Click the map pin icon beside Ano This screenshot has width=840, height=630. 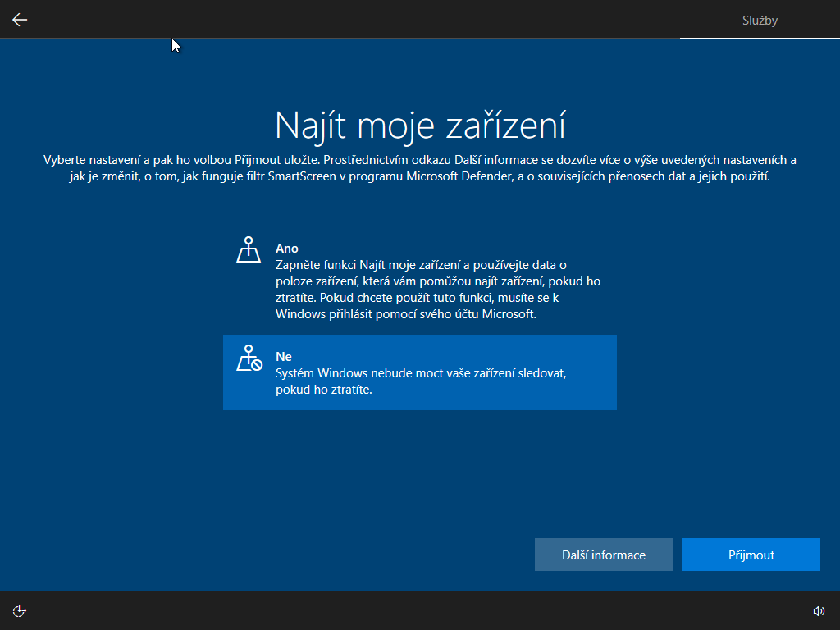[x=249, y=249]
